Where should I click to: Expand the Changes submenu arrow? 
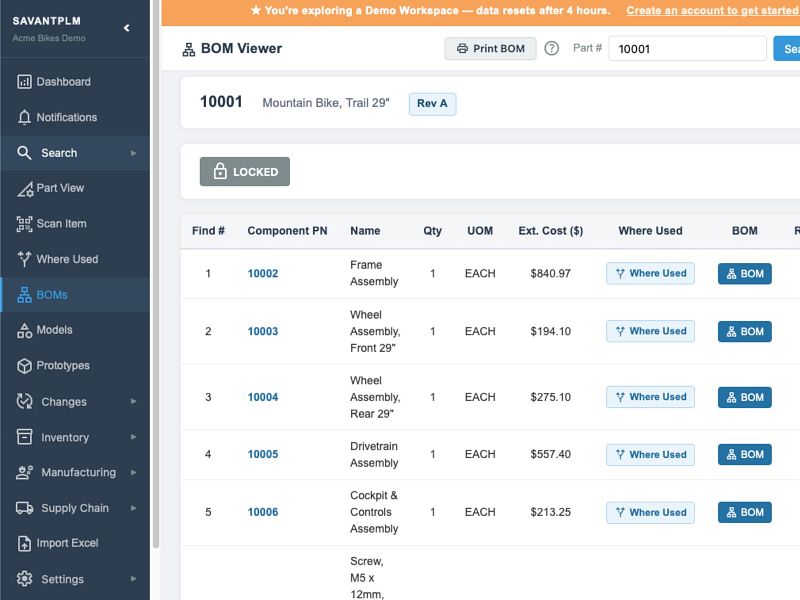(133, 402)
